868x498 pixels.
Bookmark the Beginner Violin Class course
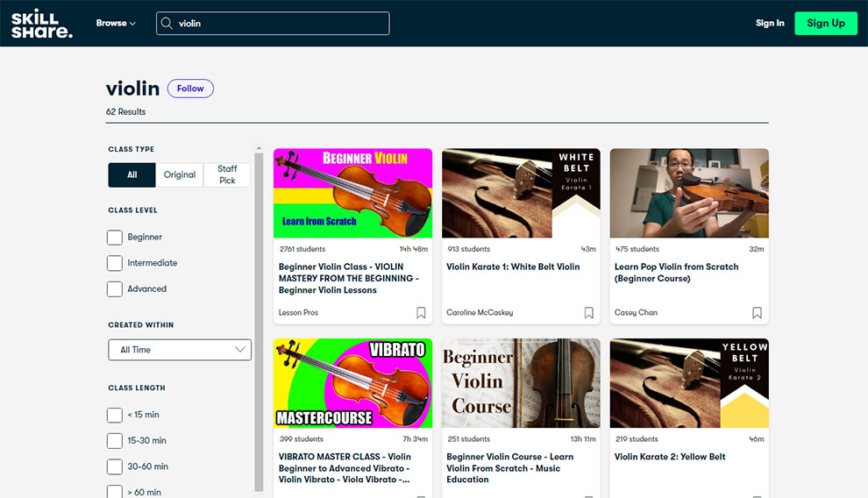tap(421, 313)
